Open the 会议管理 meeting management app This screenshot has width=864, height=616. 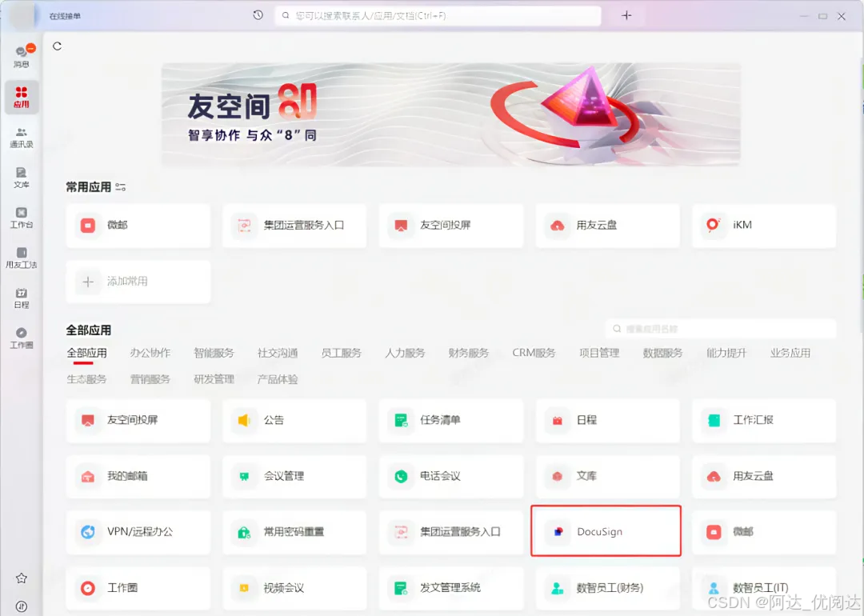[294, 477]
